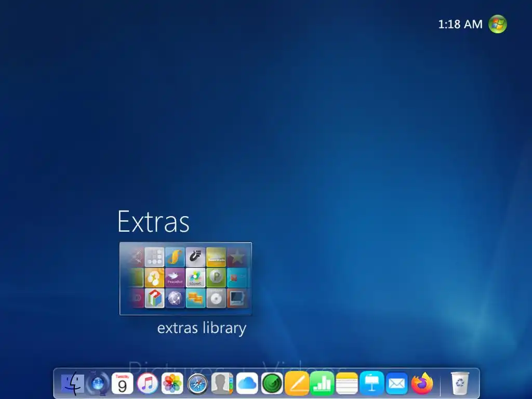Screen dimensions: 532x399
Task: Open the iCloud cloud icon
Action: [x=247, y=384]
